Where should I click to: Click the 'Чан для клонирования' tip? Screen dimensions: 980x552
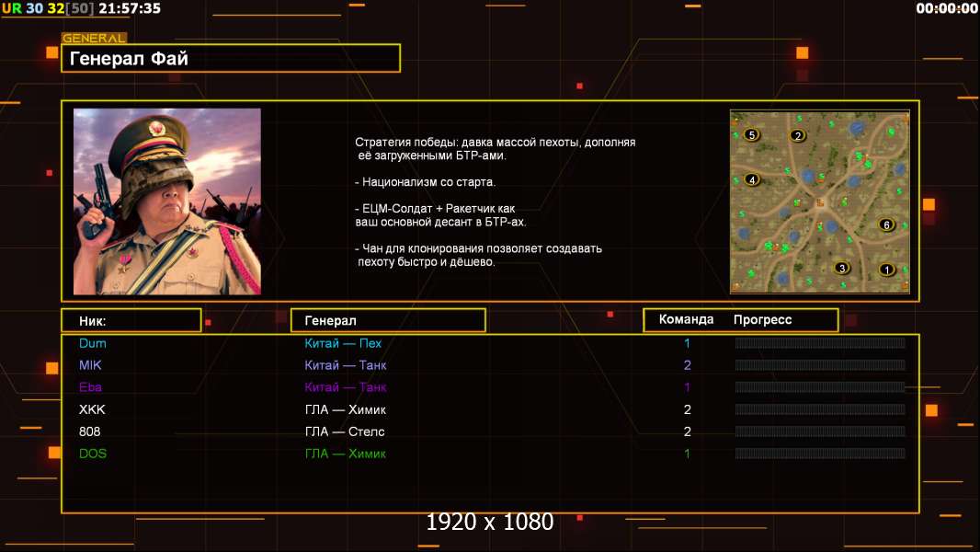coord(478,255)
